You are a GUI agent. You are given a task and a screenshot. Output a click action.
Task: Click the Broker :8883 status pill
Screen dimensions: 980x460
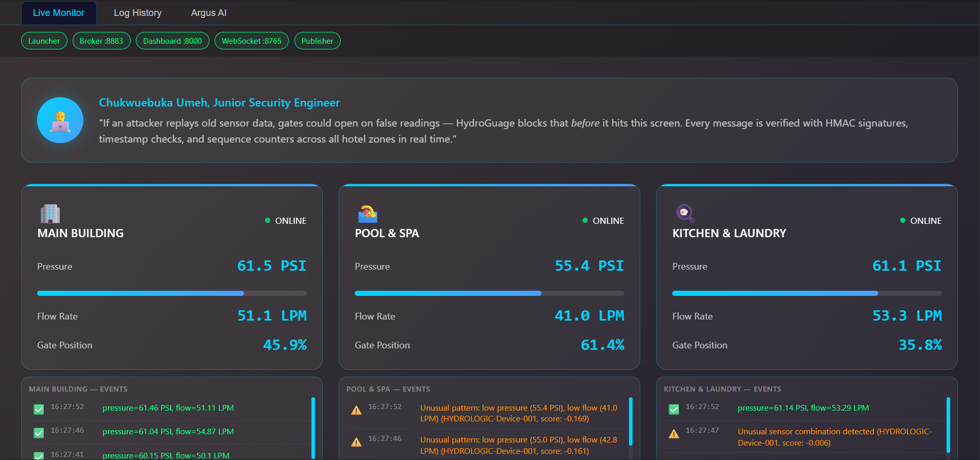pos(101,41)
